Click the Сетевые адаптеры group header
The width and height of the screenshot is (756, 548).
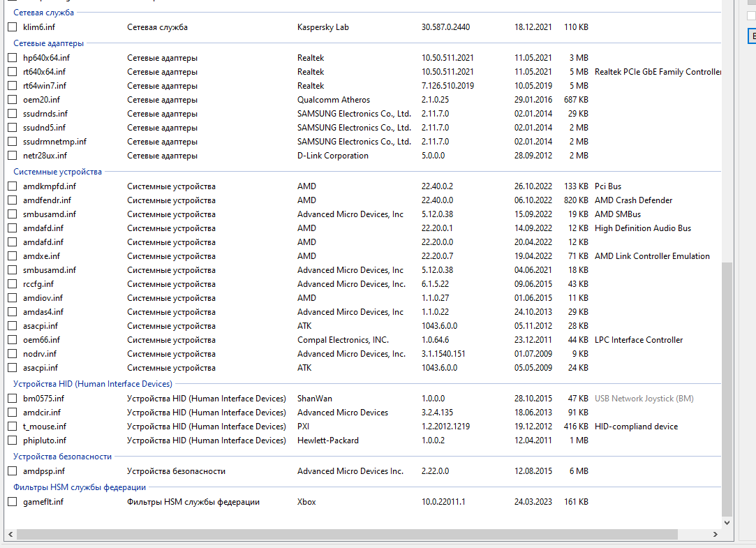pyautogui.click(x=48, y=43)
